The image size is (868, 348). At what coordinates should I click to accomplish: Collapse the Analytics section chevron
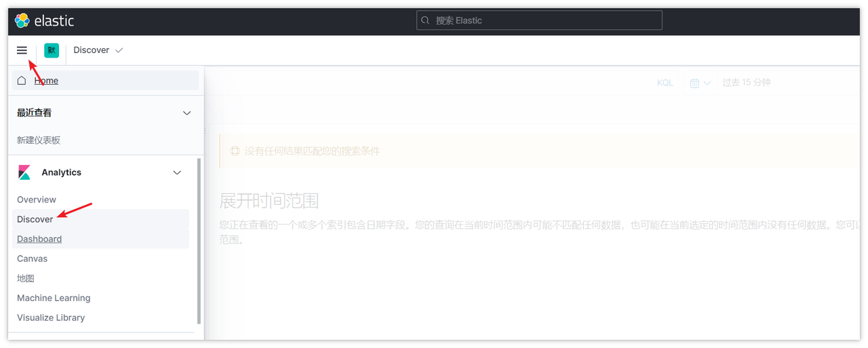(x=177, y=172)
